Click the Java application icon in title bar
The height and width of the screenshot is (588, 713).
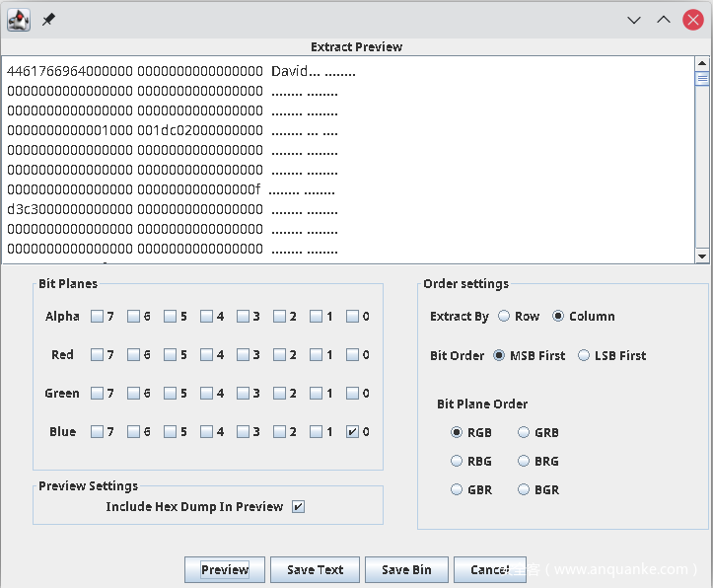(x=18, y=19)
